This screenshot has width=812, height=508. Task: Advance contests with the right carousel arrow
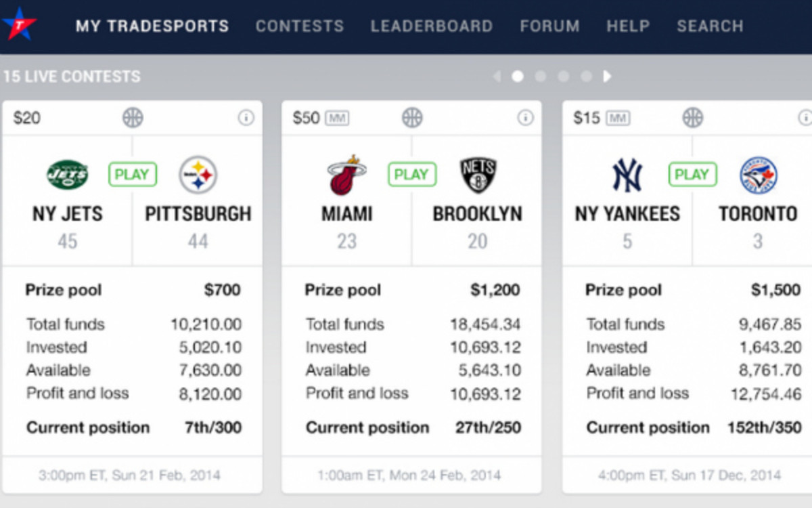607,77
